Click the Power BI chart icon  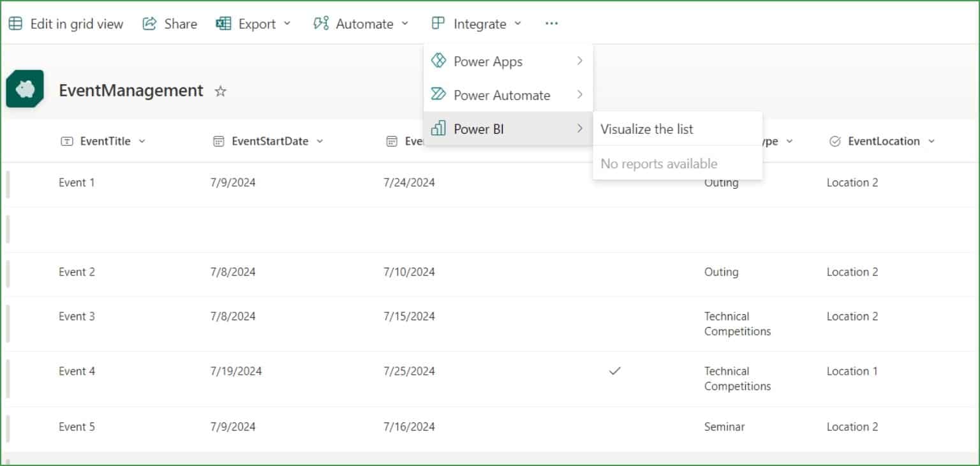(438, 128)
